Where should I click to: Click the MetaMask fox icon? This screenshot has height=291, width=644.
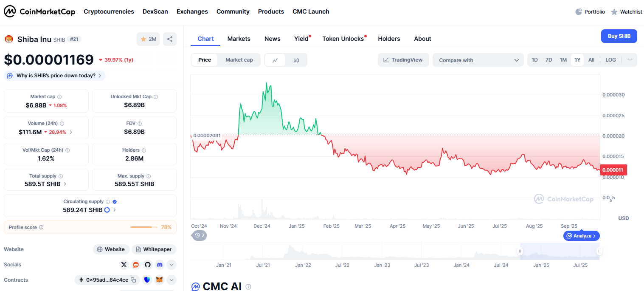[x=159, y=280]
